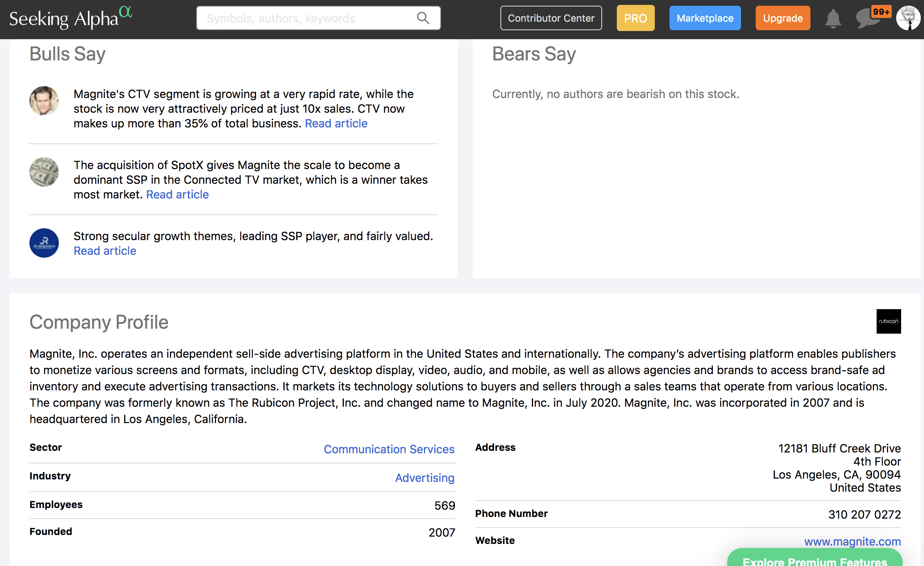Go to Marketplace

coord(705,18)
